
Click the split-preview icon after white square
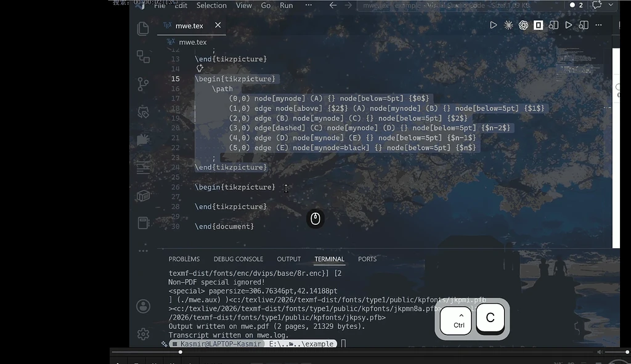[553, 25]
